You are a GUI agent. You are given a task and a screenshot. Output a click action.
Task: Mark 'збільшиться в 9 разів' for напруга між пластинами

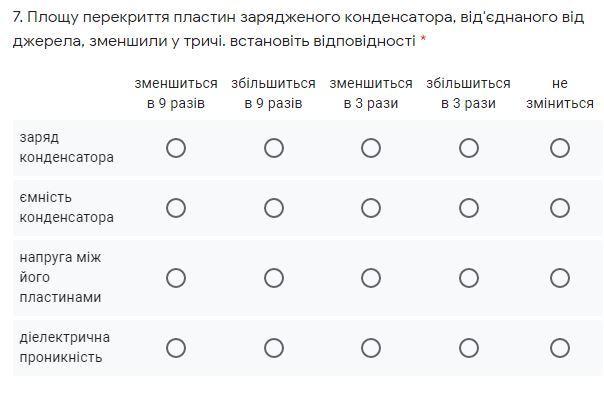[x=274, y=278]
